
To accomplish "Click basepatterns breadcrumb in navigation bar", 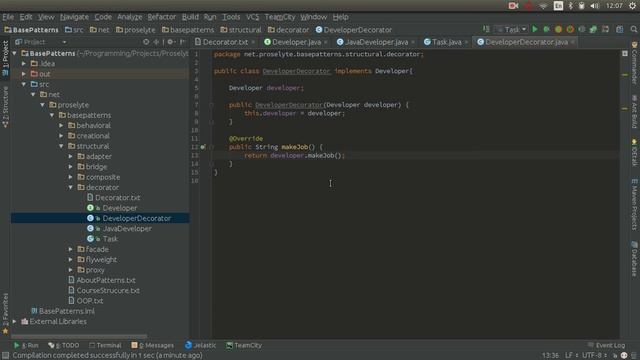I will pos(188,30).
